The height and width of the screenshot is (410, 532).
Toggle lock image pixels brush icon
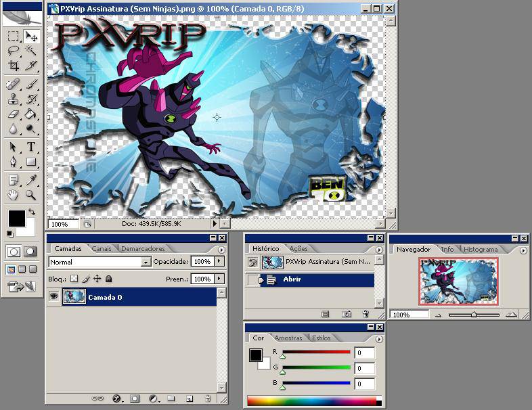point(86,279)
